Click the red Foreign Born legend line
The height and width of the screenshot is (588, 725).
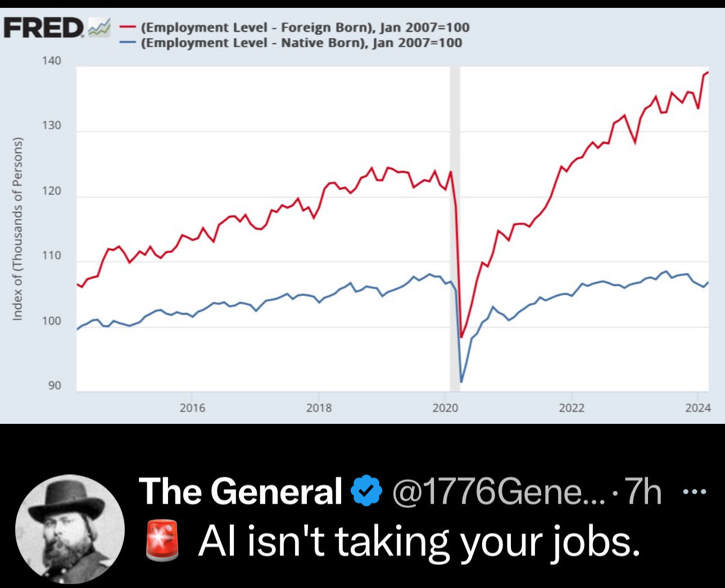(131, 28)
